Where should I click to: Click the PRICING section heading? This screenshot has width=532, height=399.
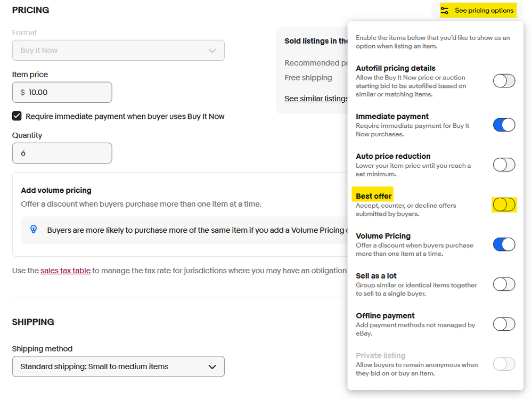click(x=30, y=10)
